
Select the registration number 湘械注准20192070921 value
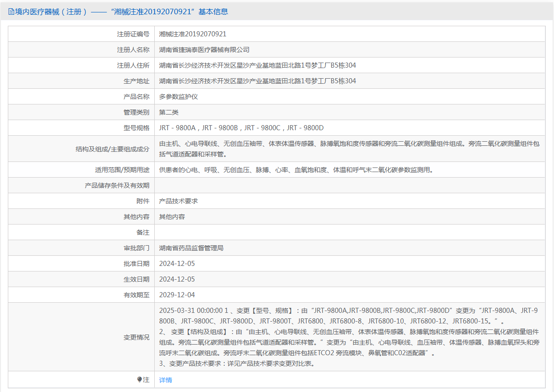pos(192,34)
